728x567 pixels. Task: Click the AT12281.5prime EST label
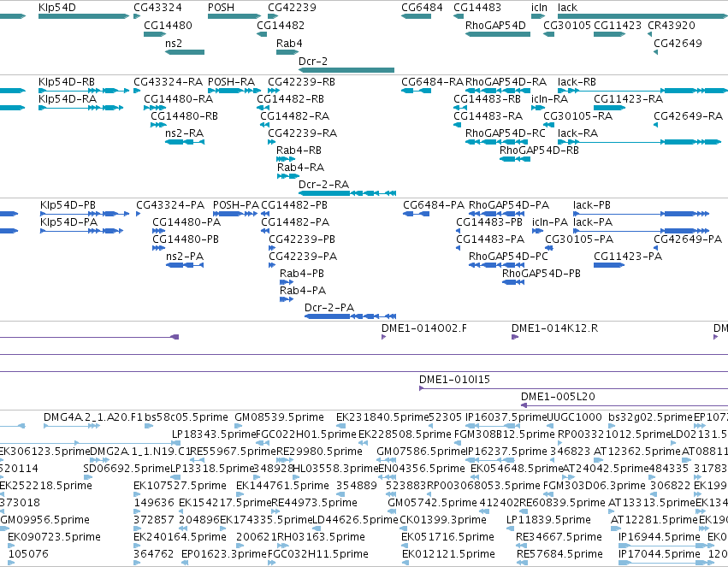point(654,520)
